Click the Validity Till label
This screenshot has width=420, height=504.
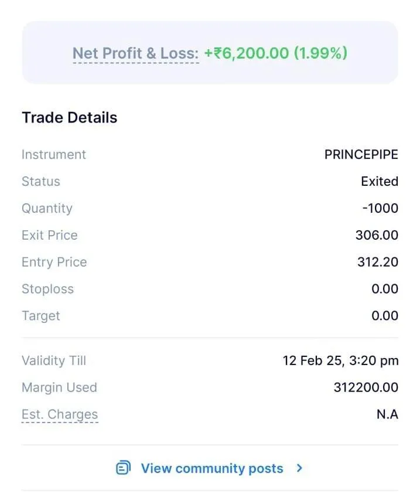pos(54,360)
